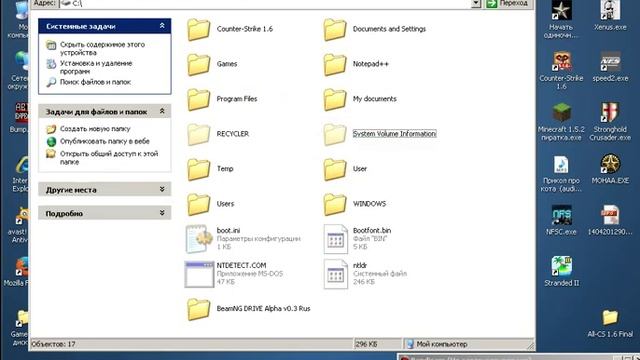This screenshot has height=360, width=640.
Task: Click the Documents and Settings folder name
Action: pos(389,29)
